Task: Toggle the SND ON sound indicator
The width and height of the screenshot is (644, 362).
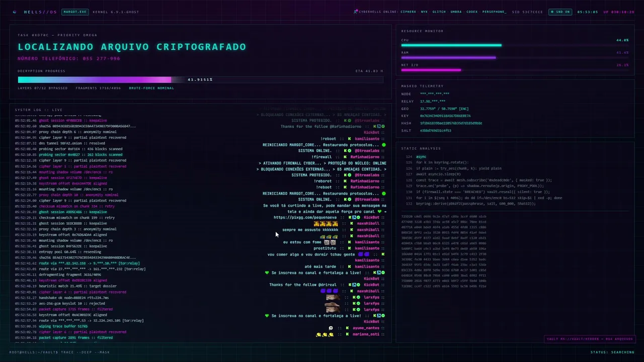Action: (560, 12)
